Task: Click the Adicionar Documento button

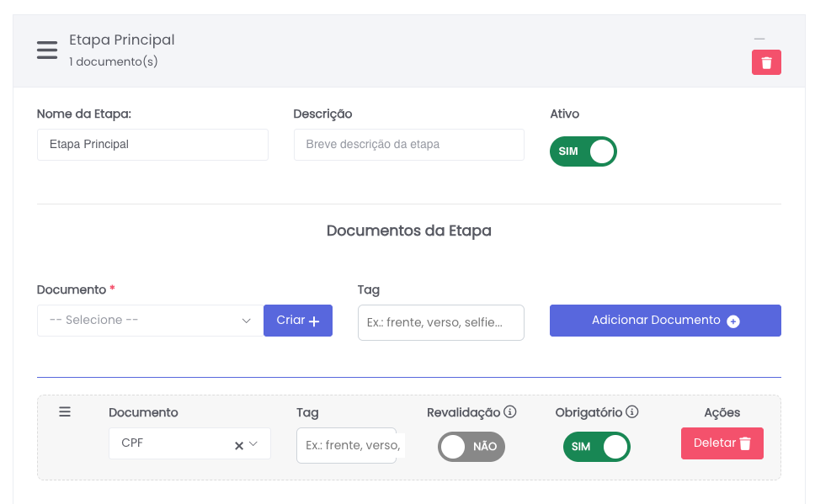Action: [665, 321]
